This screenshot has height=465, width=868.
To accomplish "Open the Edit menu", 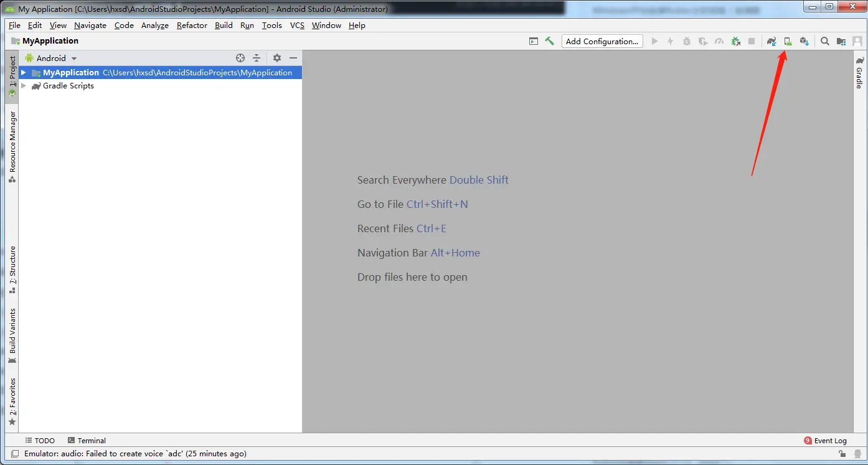I will (35, 26).
